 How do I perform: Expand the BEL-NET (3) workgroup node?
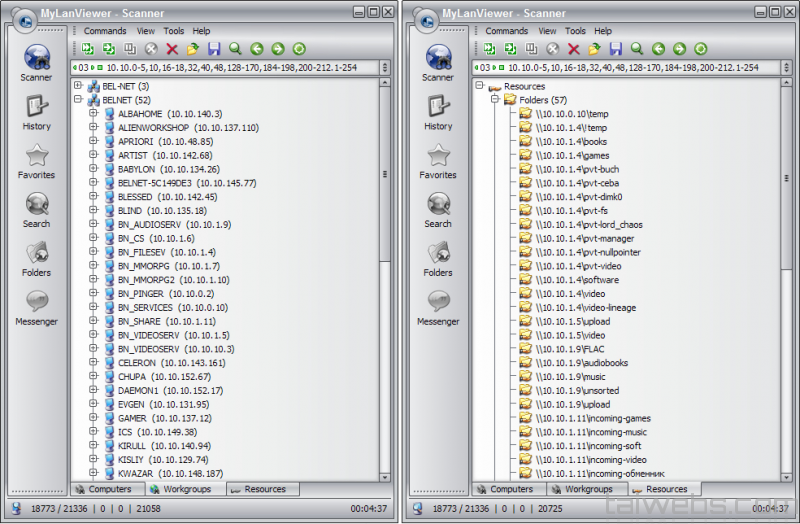(x=78, y=87)
